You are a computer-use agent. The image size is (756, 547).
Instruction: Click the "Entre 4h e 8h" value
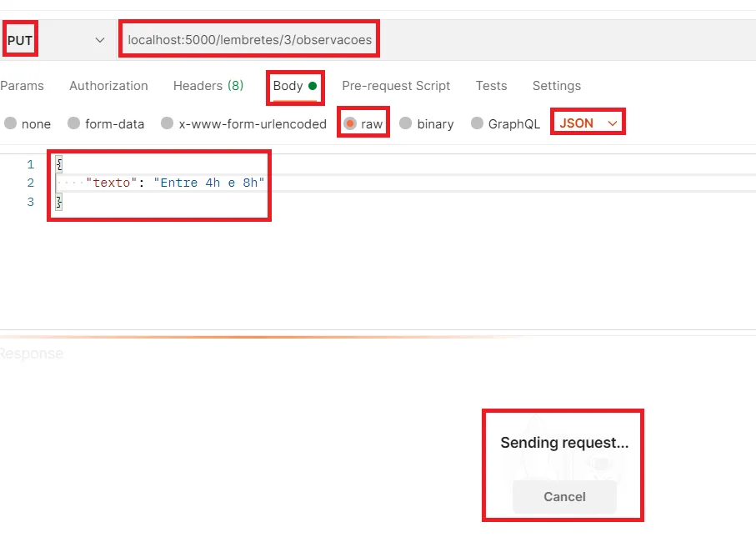208,183
